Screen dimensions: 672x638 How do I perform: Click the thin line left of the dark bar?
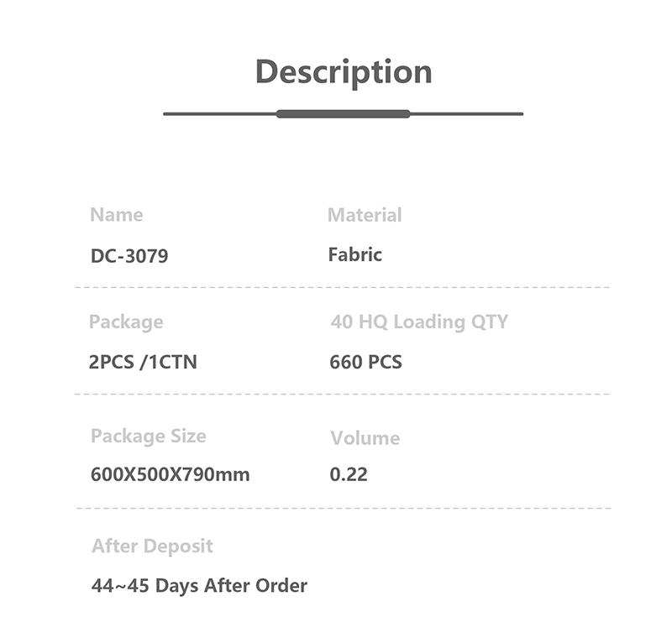click(220, 113)
